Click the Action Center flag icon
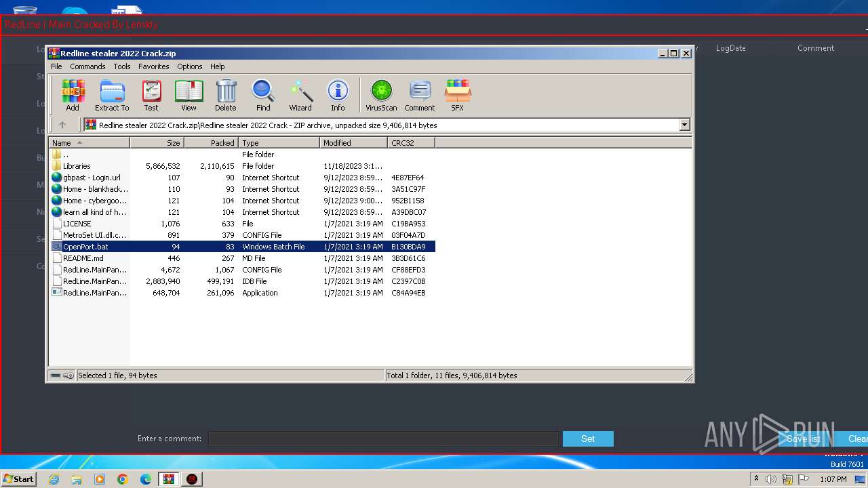This screenshot has height=488, width=868. [804, 479]
